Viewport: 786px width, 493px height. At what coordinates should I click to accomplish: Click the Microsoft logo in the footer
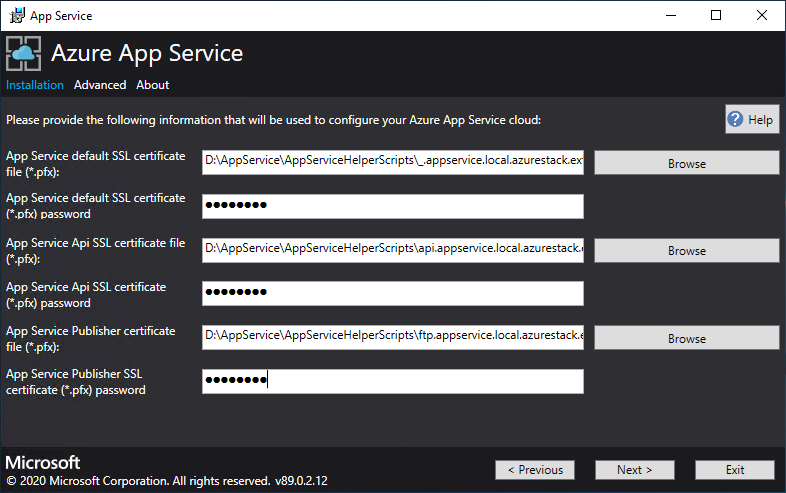(x=43, y=463)
